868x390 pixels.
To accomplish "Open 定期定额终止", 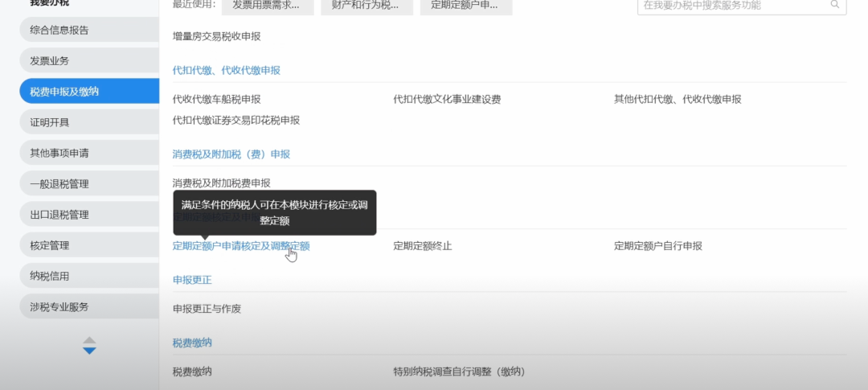I will [x=423, y=246].
